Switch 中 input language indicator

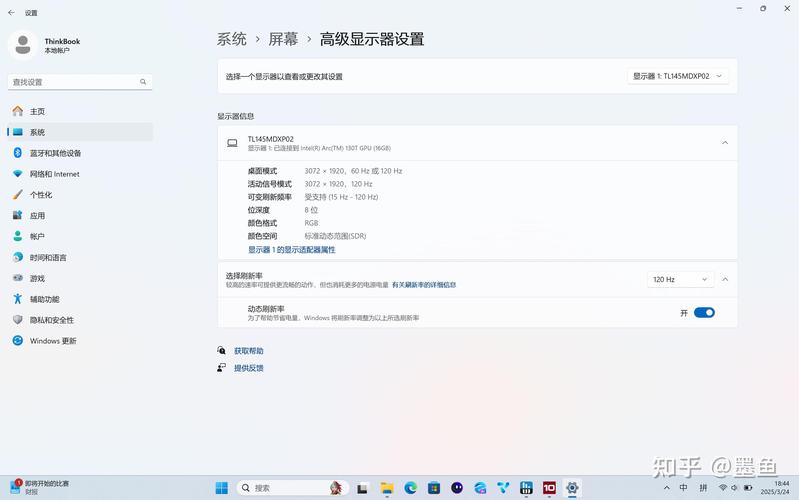click(683, 488)
